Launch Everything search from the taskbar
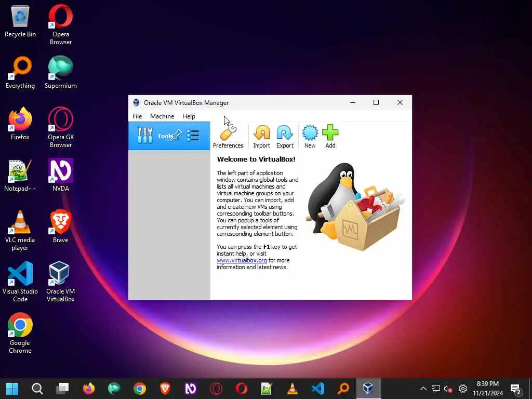Screen dimensions: 532x399 [343, 389]
